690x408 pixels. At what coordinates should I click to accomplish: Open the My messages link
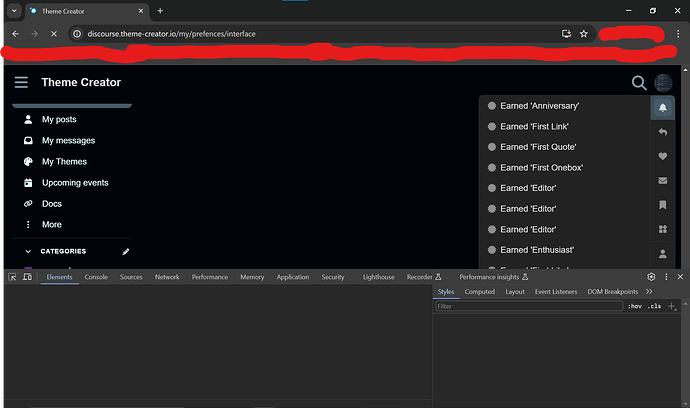tap(69, 140)
